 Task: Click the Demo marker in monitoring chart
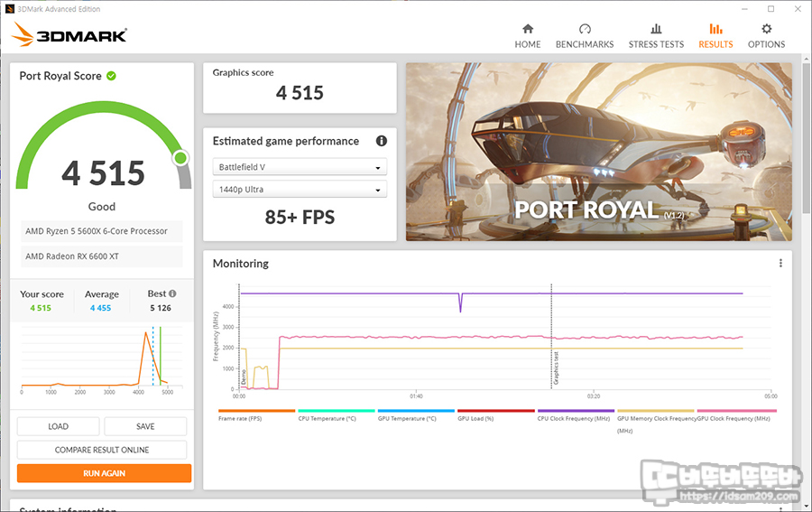click(244, 377)
